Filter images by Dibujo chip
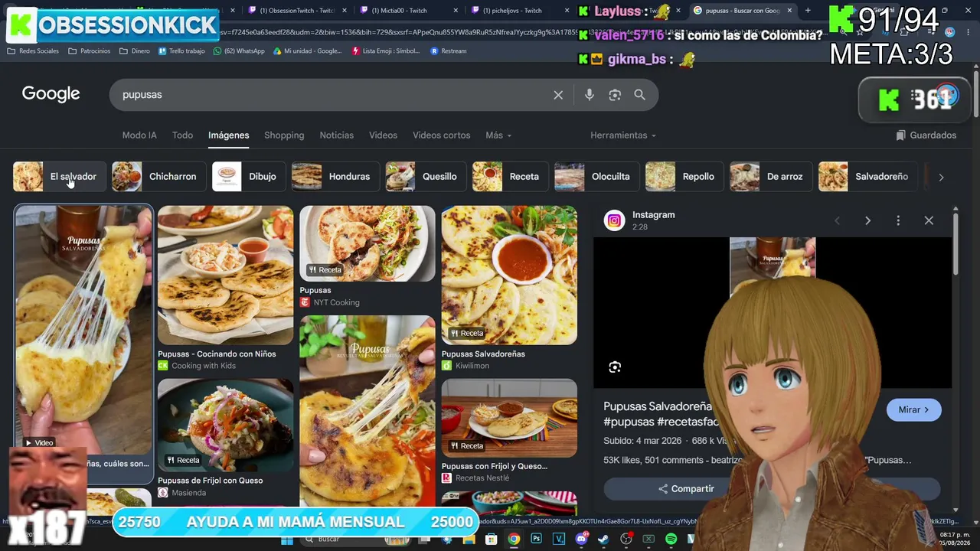This screenshot has width=980, height=551. 249,177
